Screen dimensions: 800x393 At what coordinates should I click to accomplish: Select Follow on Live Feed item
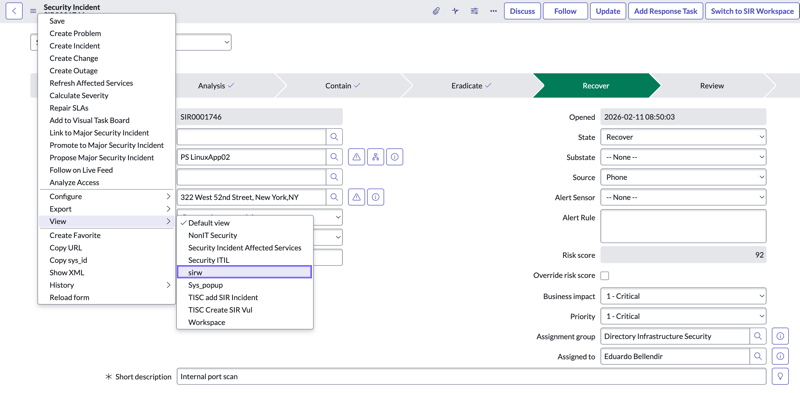[x=107, y=170]
